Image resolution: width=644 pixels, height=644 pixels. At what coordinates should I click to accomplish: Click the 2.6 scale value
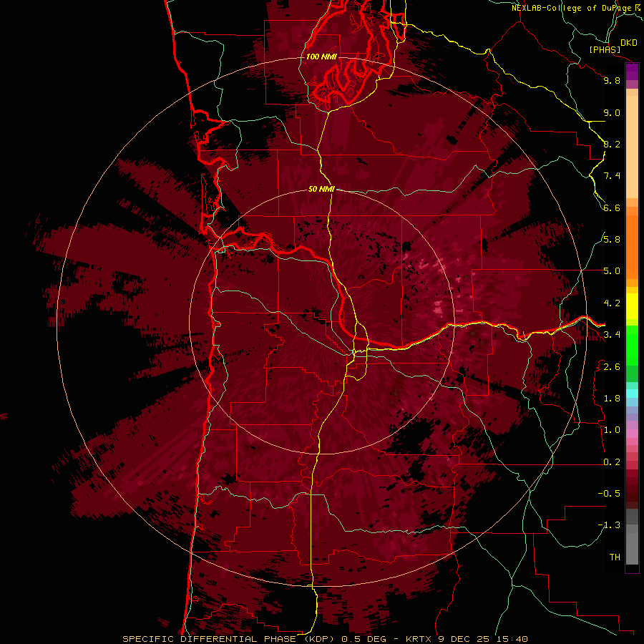[x=612, y=367]
